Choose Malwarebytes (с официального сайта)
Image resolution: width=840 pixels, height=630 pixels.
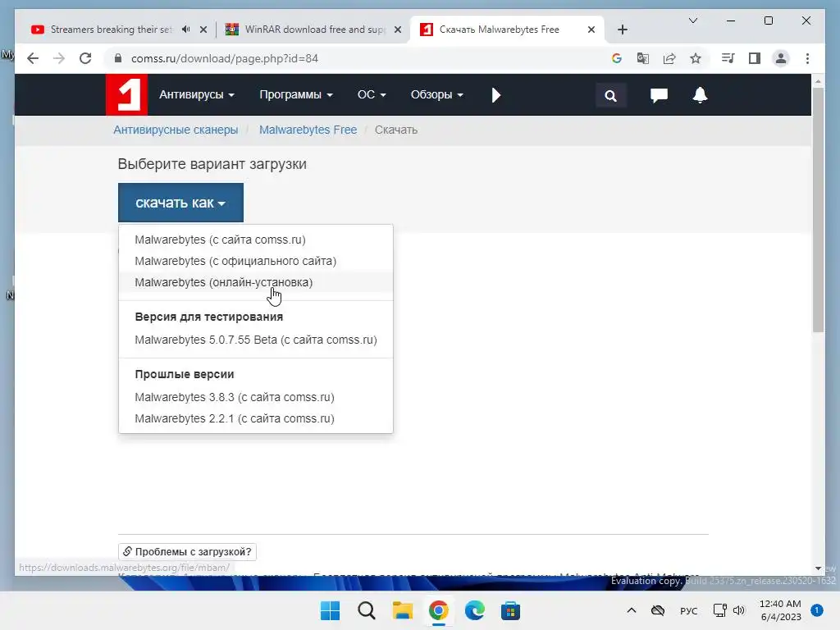point(256,261)
